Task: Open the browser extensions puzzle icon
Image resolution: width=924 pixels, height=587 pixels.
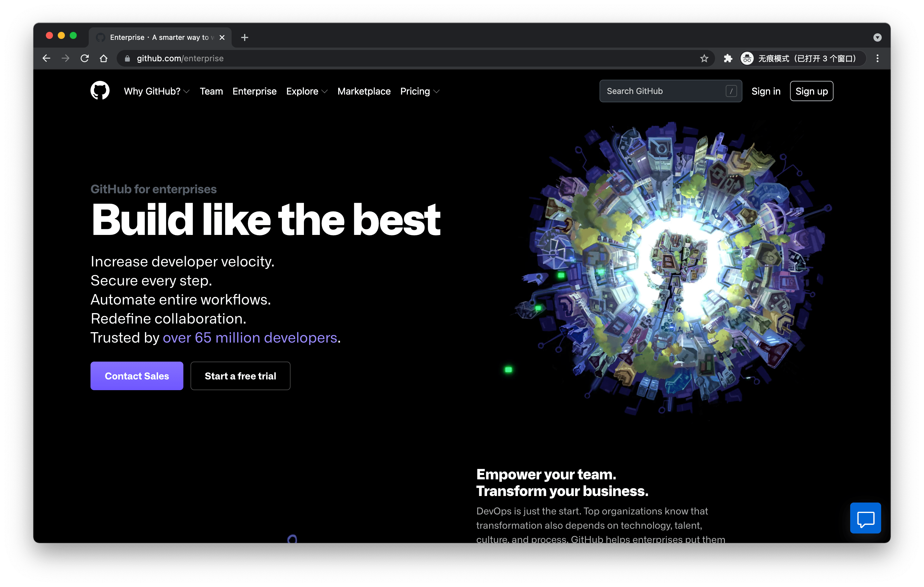Action: click(728, 58)
